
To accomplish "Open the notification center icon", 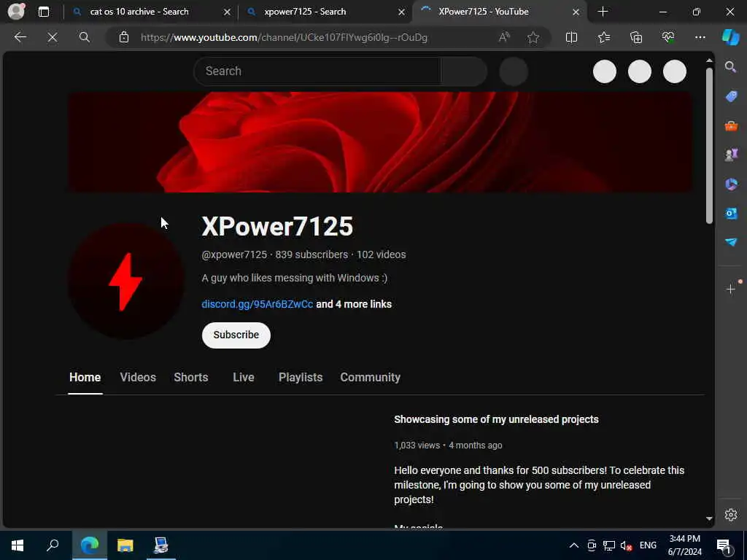I will point(724,545).
